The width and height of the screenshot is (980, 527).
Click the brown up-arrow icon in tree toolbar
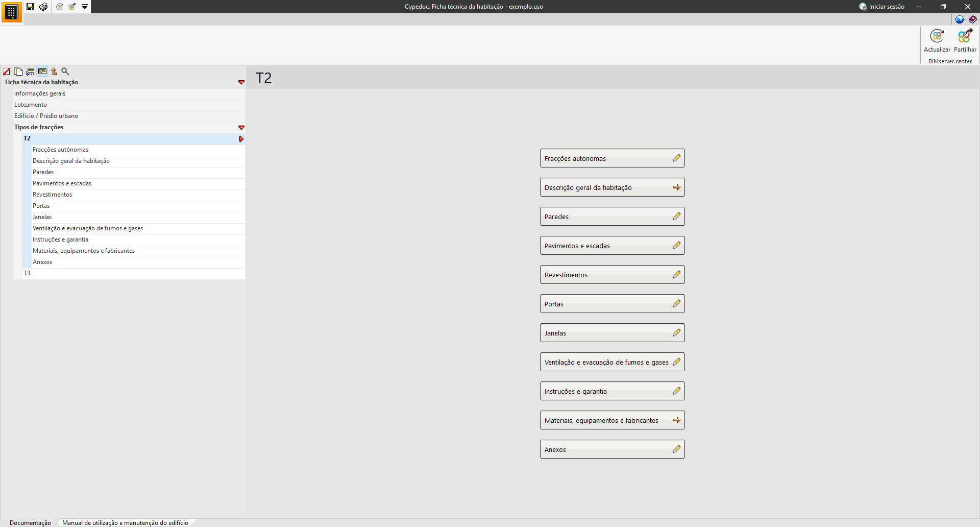tap(54, 71)
